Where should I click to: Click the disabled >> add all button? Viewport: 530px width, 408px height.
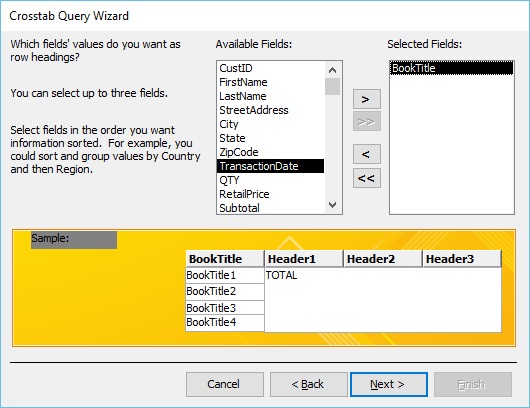[367, 121]
